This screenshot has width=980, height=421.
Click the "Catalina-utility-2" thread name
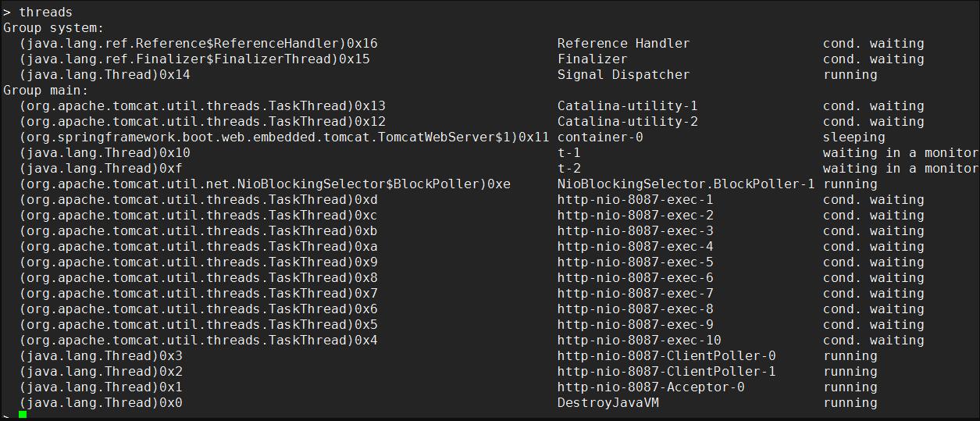point(627,121)
